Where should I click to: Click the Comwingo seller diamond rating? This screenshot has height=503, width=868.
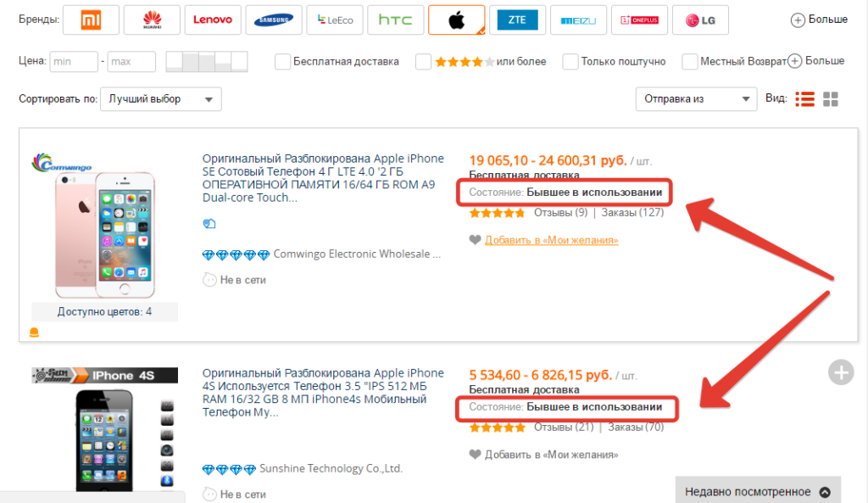(236, 254)
